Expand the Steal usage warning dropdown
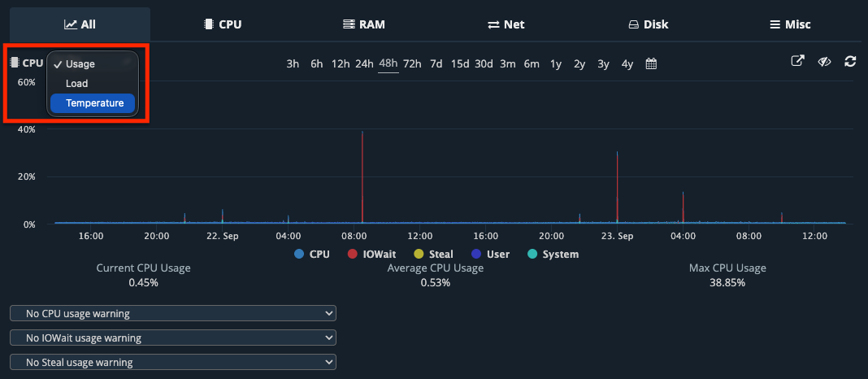Image resolution: width=868 pixels, height=379 pixels. (x=173, y=362)
